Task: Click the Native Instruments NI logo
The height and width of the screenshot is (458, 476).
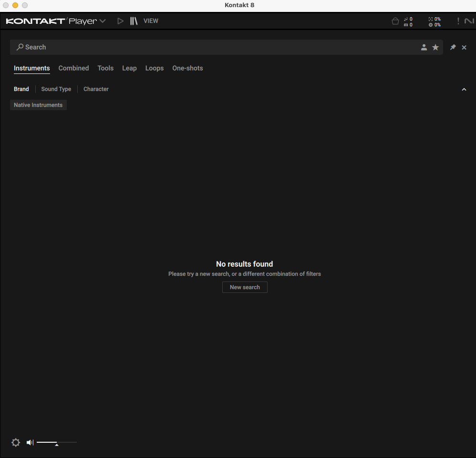Action: tap(469, 21)
